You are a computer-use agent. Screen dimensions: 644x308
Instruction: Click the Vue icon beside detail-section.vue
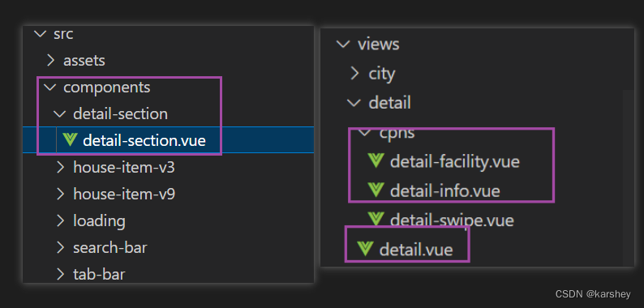pos(70,140)
